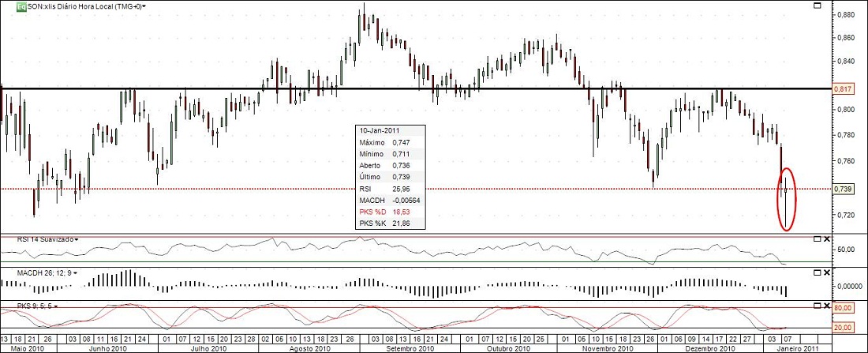Open the MACDH 26; 12; 9 dropdown
The image size is (868, 353).
pyautogui.click(x=47, y=272)
